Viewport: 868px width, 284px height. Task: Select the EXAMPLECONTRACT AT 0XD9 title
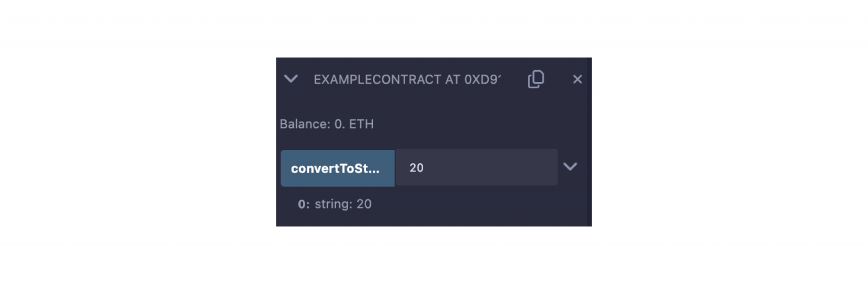[x=407, y=80]
